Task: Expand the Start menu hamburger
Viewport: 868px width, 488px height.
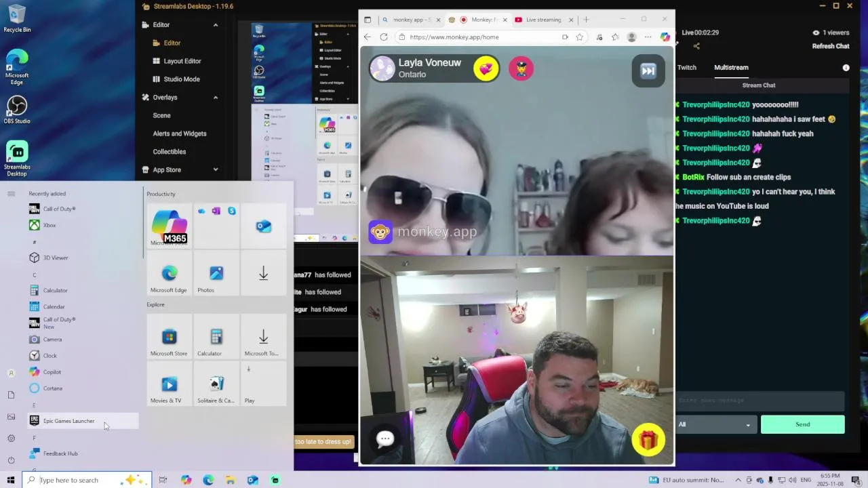Action: click(x=11, y=194)
